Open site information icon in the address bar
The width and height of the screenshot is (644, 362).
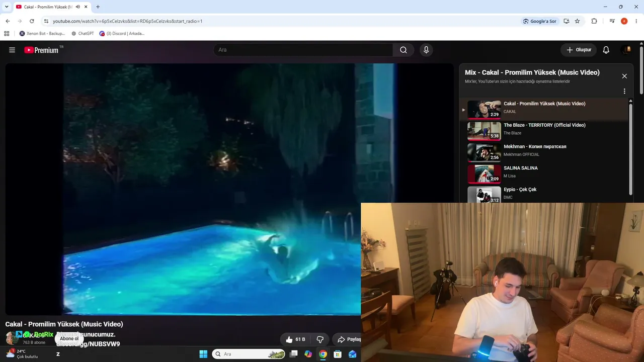point(46,21)
